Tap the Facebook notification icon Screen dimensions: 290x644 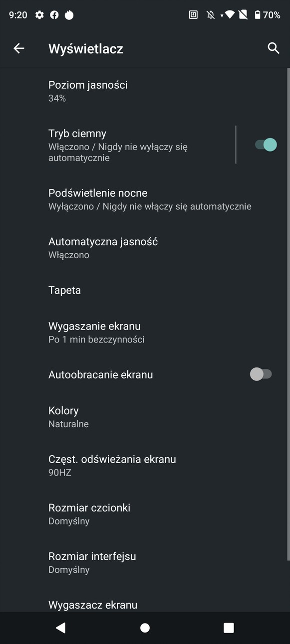(x=54, y=14)
